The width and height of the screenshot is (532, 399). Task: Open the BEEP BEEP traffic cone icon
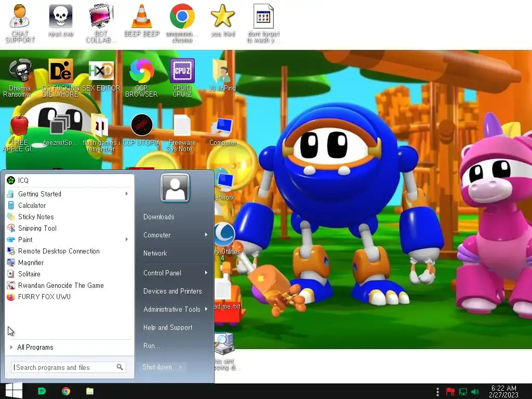pyautogui.click(x=141, y=20)
